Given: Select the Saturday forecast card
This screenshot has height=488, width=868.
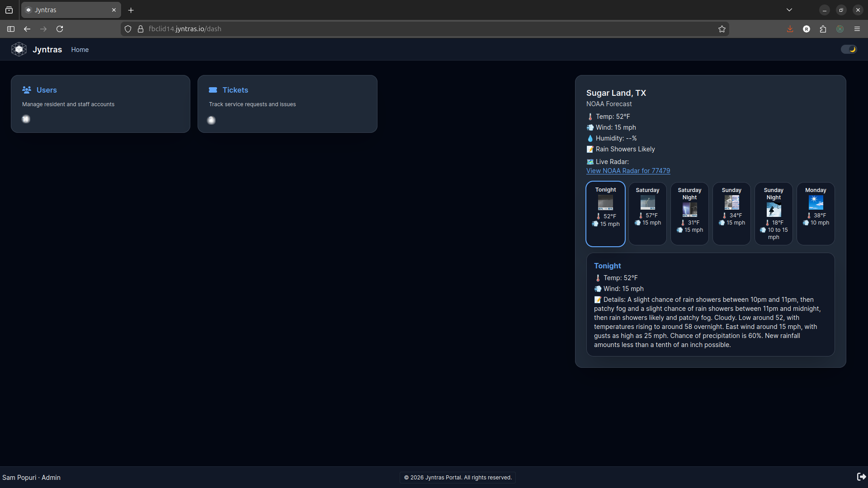Looking at the screenshot, I should (x=647, y=213).
